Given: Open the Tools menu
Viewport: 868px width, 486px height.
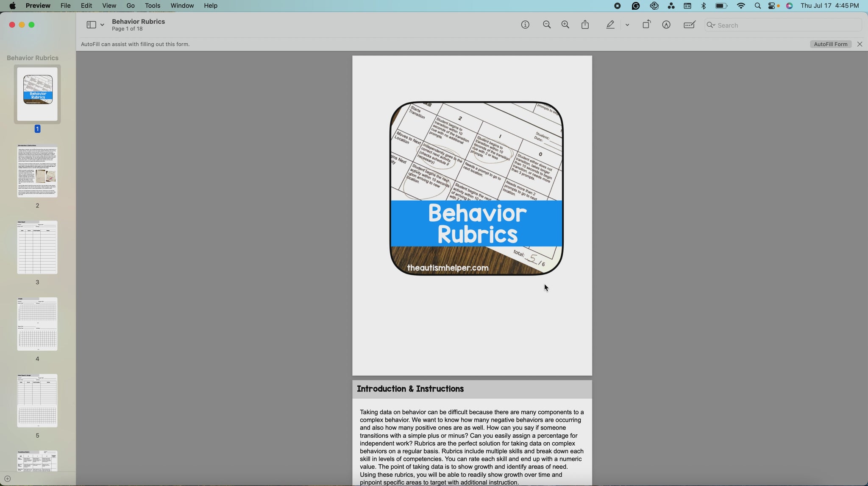Looking at the screenshot, I should [153, 6].
